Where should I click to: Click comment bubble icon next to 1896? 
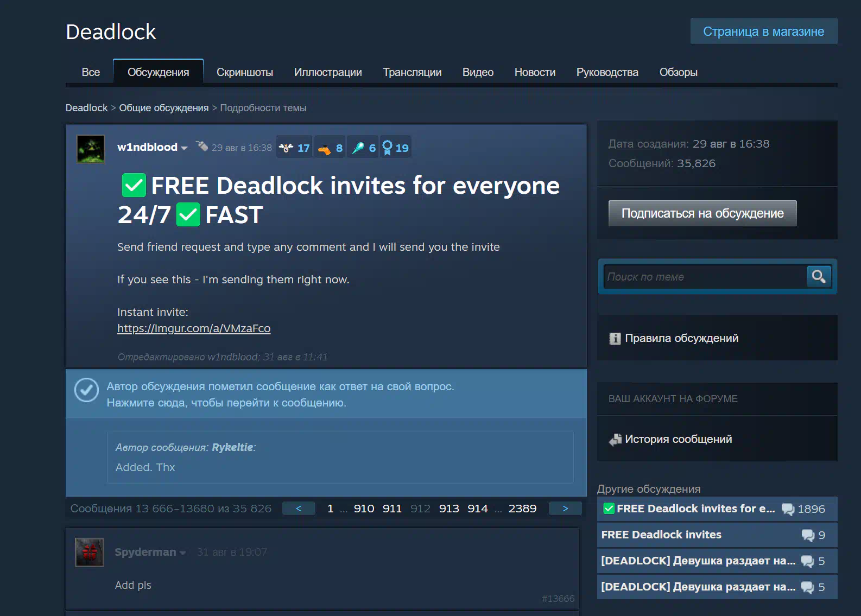coord(788,509)
